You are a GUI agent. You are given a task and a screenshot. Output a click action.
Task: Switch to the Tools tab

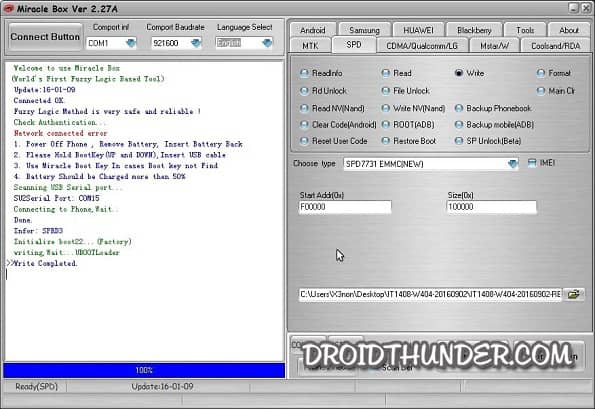point(525,30)
